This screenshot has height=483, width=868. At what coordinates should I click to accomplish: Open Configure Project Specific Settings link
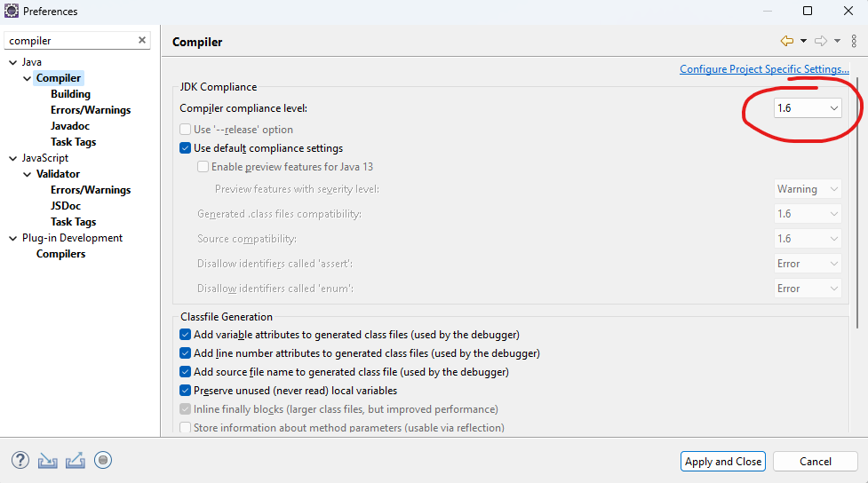click(x=764, y=69)
